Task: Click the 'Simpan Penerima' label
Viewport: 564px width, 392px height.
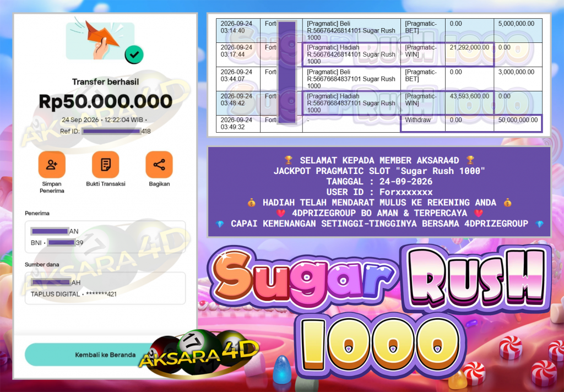Action: click(52, 187)
